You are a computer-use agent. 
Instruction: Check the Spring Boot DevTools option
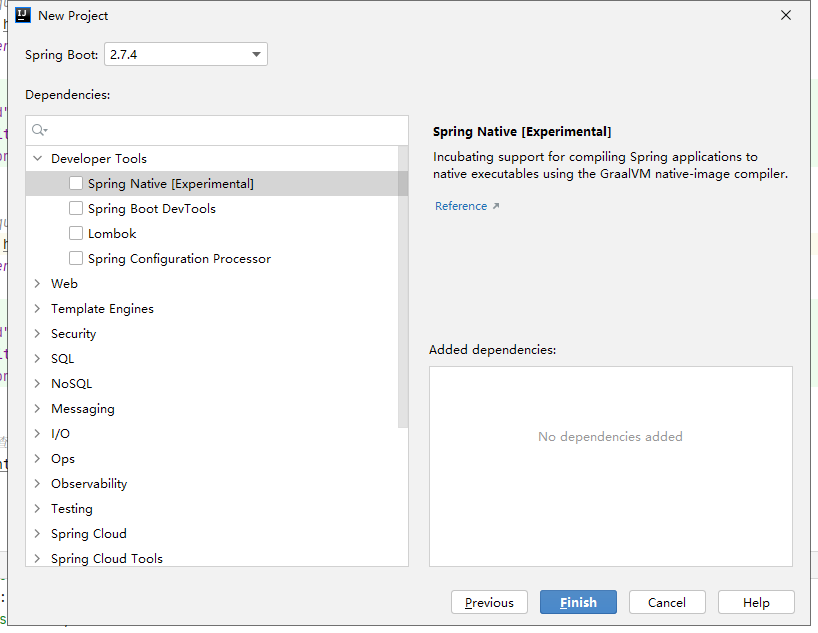(76, 209)
